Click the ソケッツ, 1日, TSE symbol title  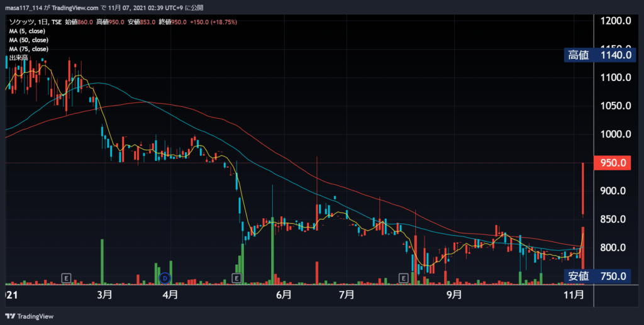(x=35, y=22)
